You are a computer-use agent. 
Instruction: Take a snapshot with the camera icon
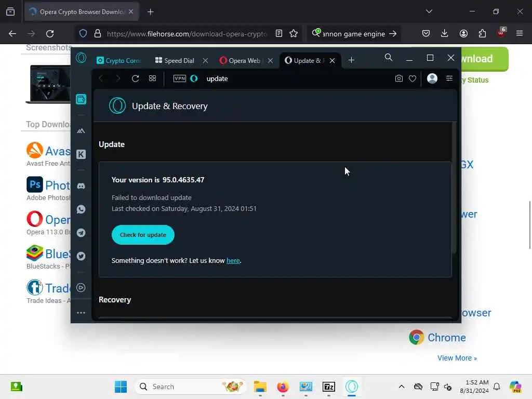[x=399, y=79]
